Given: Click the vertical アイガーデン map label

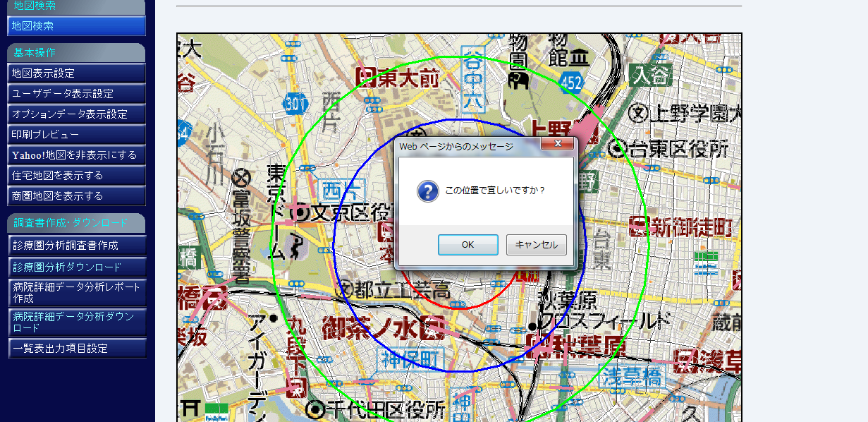Looking at the screenshot, I should [257, 366].
